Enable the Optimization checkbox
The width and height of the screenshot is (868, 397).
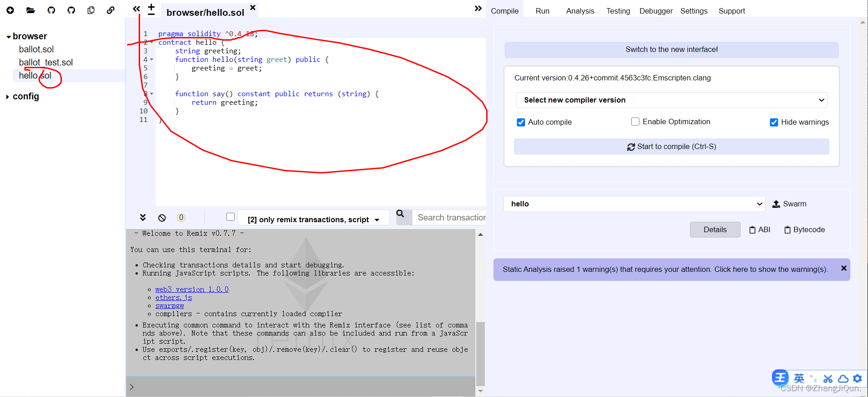(x=635, y=121)
